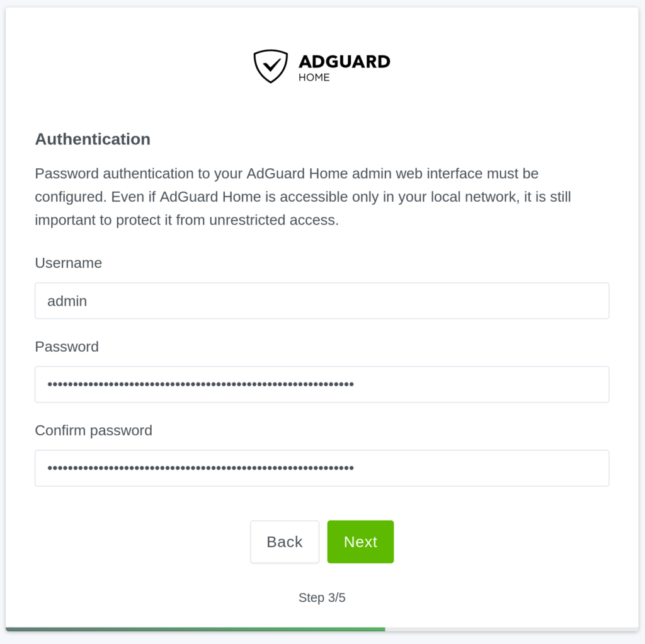The height and width of the screenshot is (644, 645).
Task: Focus the Confirm password input field
Action: tap(321, 468)
